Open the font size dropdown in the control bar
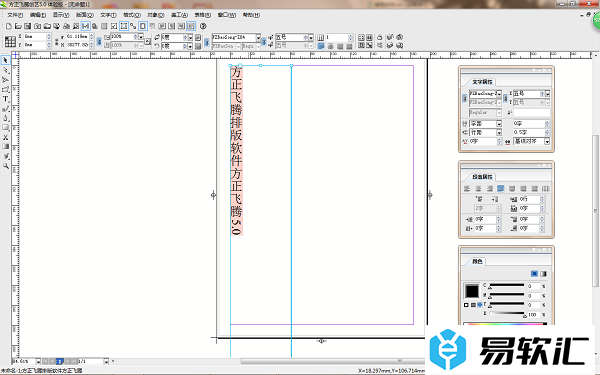The height and width of the screenshot is (375, 600). 311,37
